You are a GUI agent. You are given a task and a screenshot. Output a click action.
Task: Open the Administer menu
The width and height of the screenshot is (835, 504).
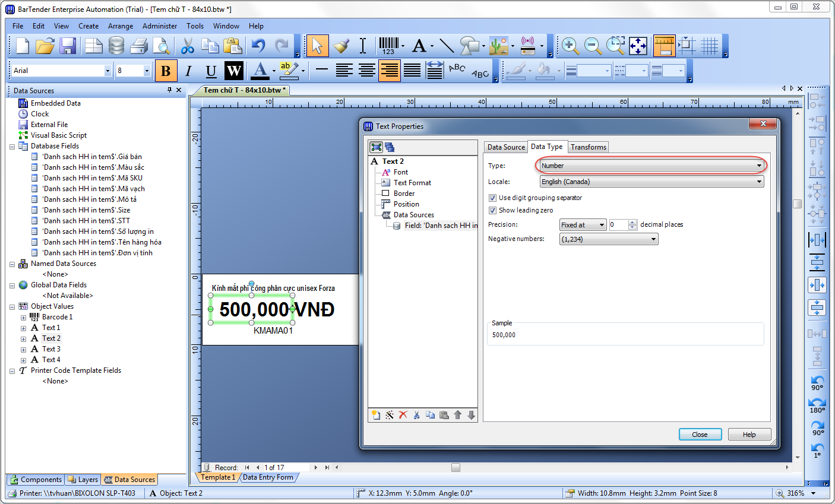pos(160,26)
